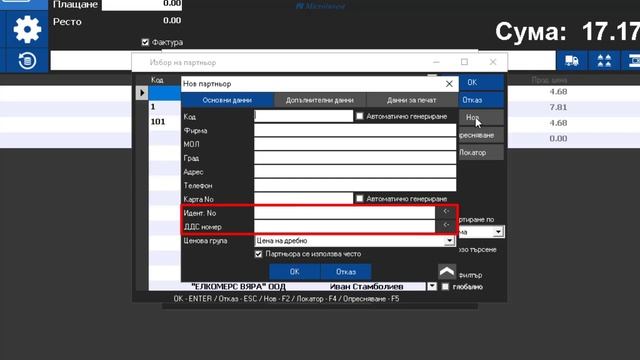640x360 pixels.
Task: Click the 0.00 price cell in table
Action: [x=558, y=138]
